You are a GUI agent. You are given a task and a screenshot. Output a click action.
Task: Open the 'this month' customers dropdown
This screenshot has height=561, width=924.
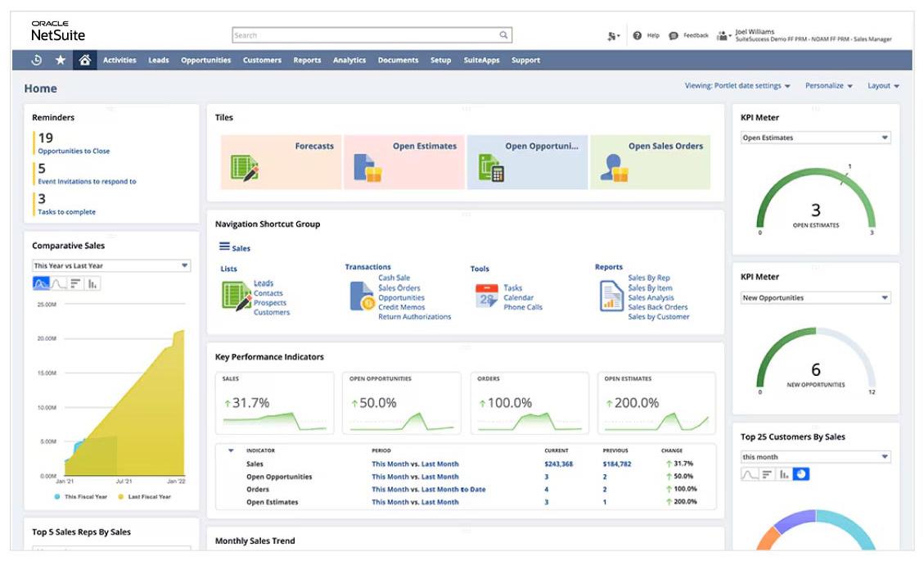coord(816,457)
